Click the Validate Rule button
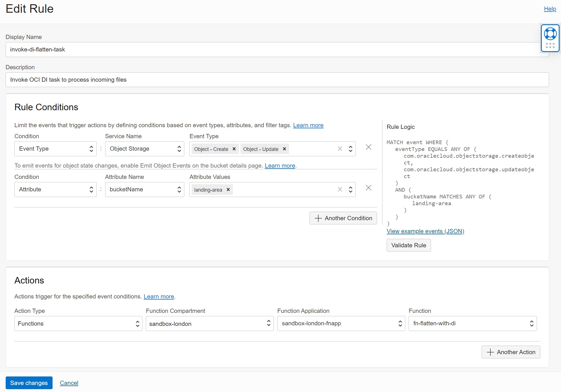Viewport: 561px width, 392px height. pyautogui.click(x=408, y=245)
